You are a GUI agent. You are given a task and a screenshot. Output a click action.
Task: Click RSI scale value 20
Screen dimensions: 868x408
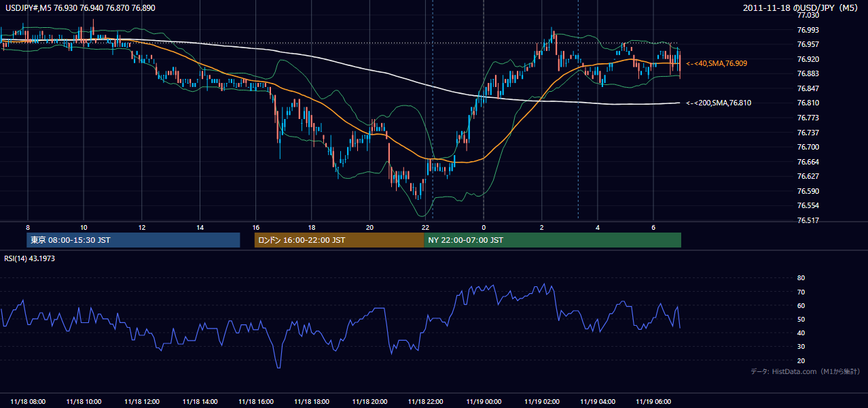click(801, 360)
